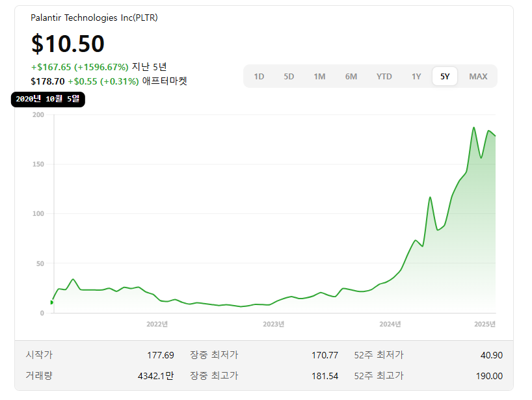Image resolution: width=532 pixels, height=400 pixels.
Task: Click the 장중 최저가 label
Action: pyautogui.click(x=214, y=355)
